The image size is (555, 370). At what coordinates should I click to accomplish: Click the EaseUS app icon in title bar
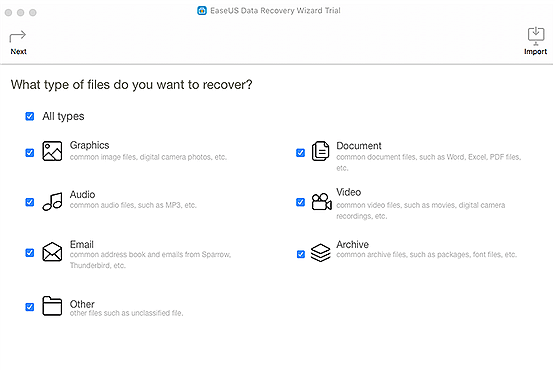(x=202, y=11)
